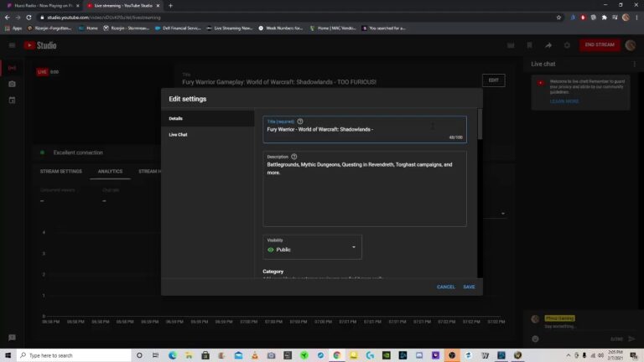The width and height of the screenshot is (644, 362).
Task: Expand the dropdown arrow behind dialog at right
Action: pos(503,214)
